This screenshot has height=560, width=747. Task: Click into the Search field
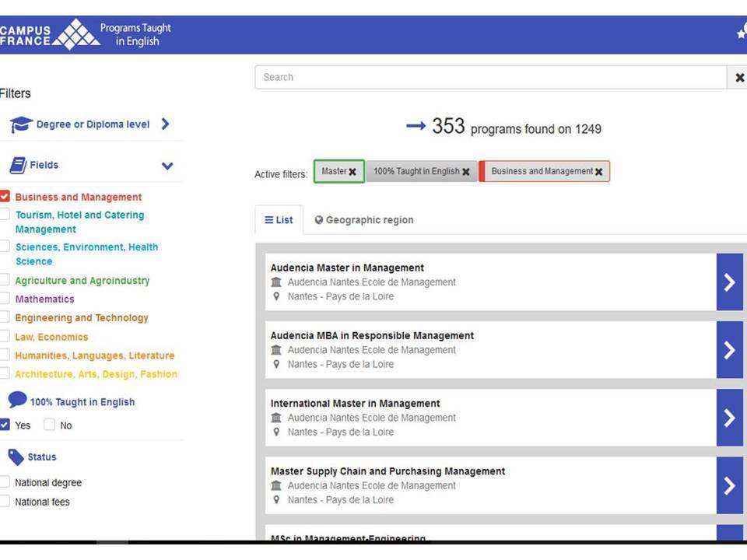[x=491, y=77]
